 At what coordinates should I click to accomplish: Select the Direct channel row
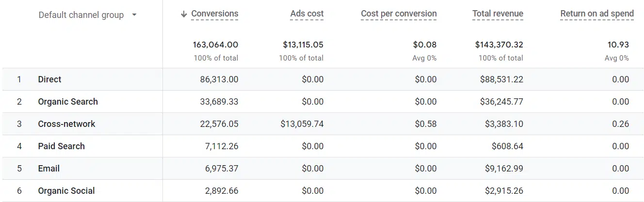point(49,79)
